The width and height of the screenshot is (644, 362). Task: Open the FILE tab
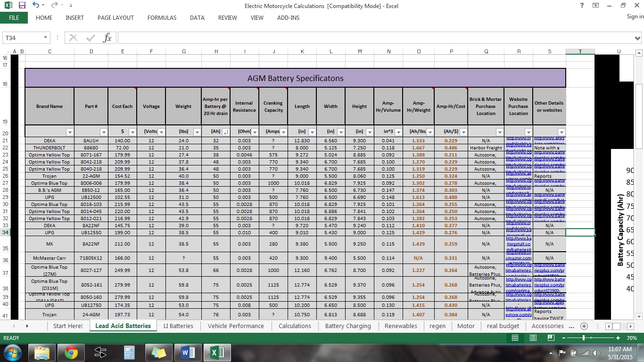pyautogui.click(x=14, y=17)
